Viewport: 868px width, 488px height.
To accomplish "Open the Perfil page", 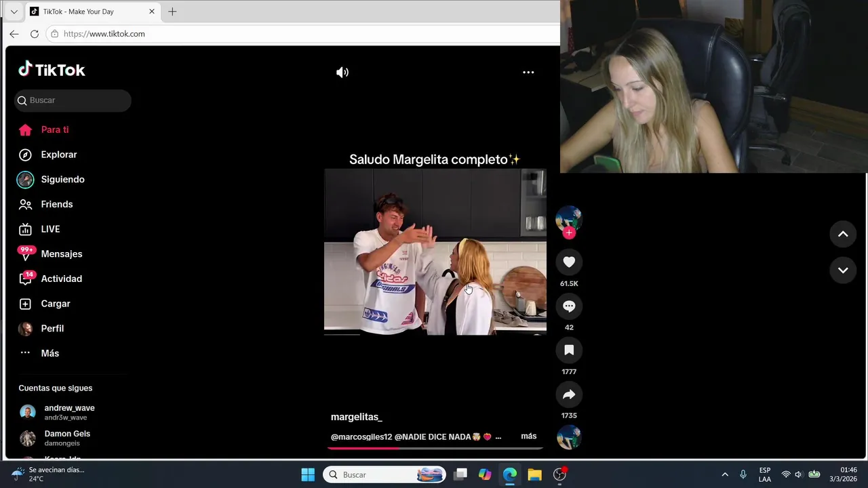I will coord(52,329).
